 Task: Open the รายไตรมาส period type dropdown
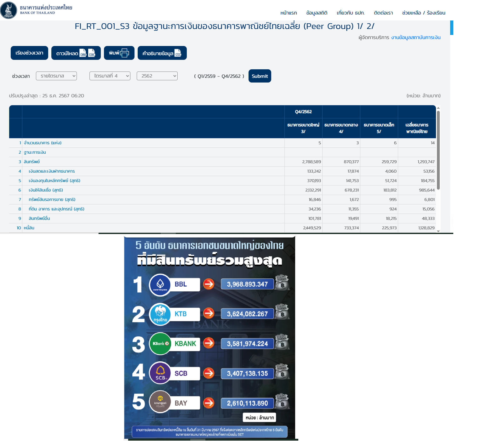click(56, 76)
